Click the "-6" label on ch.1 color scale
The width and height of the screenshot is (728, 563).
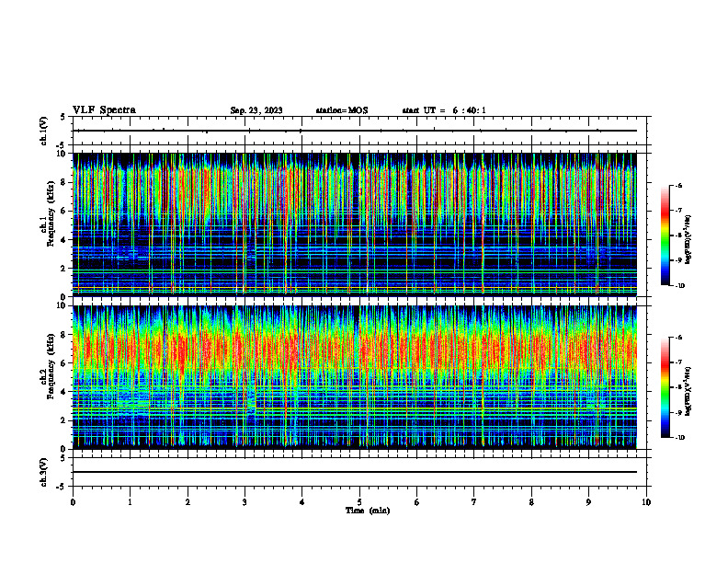point(678,186)
